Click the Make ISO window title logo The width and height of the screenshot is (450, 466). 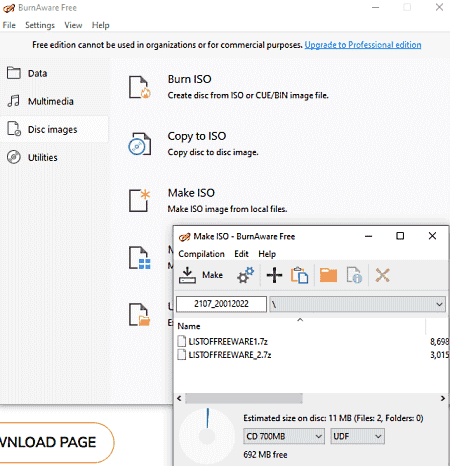point(185,237)
